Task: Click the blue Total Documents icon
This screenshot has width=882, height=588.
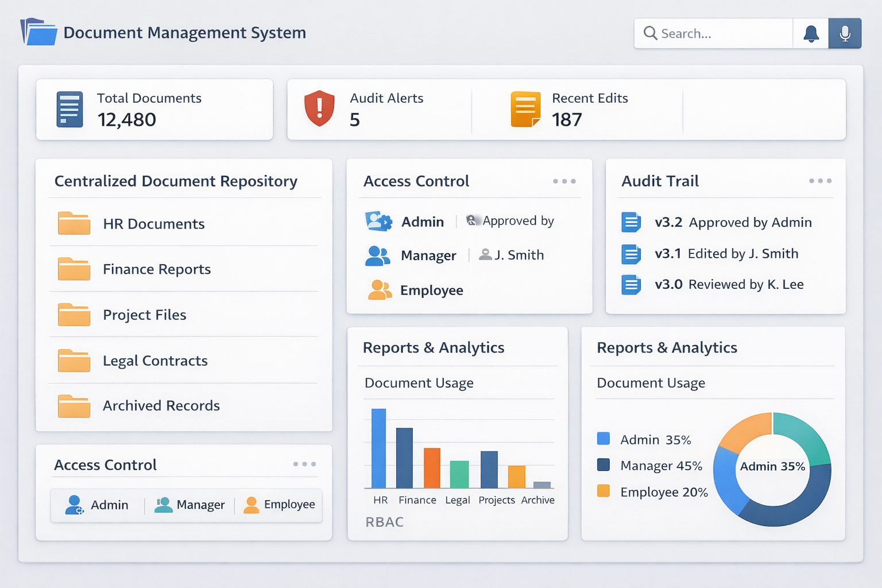Action: tap(69, 109)
